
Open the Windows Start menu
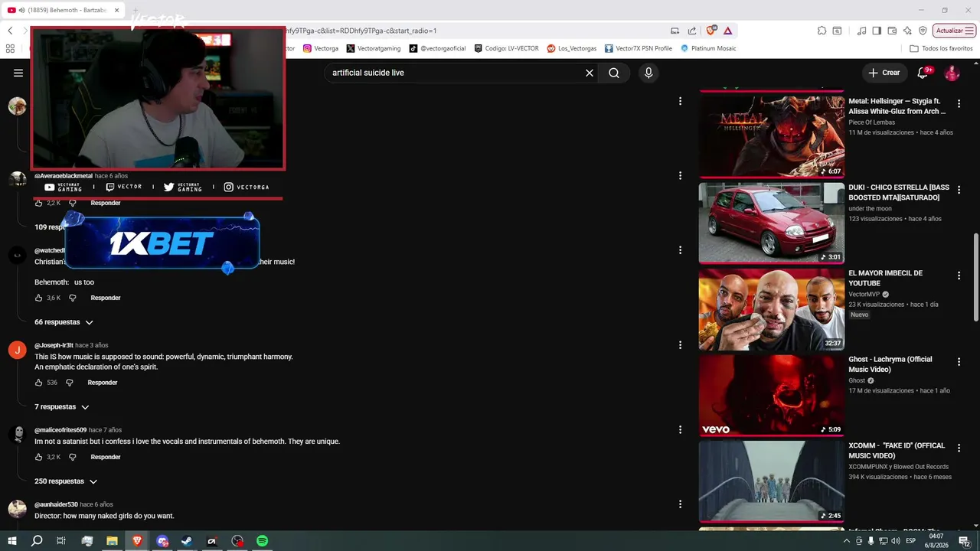click(11, 541)
